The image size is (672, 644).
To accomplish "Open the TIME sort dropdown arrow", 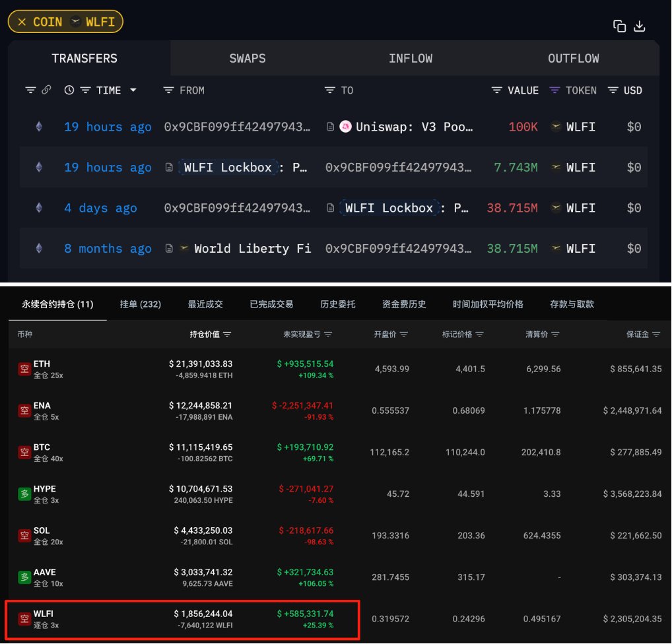I will pos(133,90).
